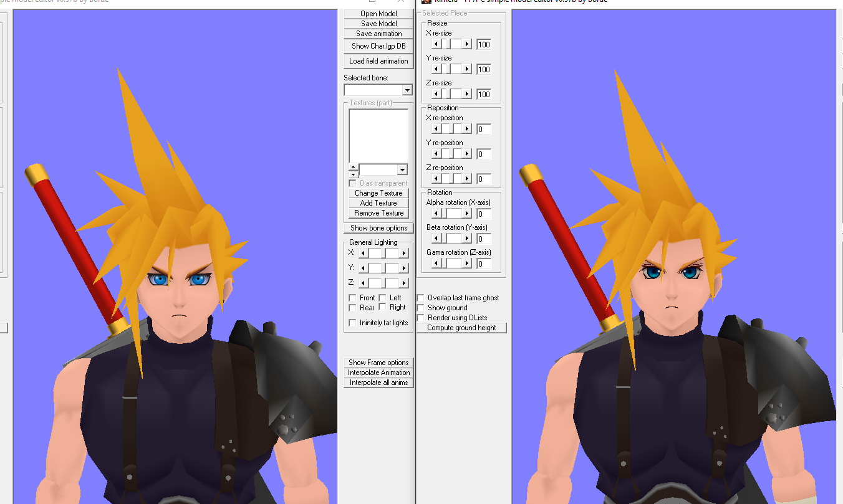Image resolution: width=843 pixels, height=504 pixels.
Task: Click right arrow of General Lighting X
Action: point(404,253)
